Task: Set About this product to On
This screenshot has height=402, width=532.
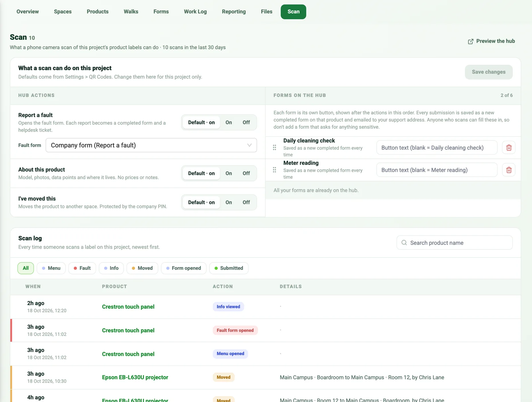Action: 229,173
